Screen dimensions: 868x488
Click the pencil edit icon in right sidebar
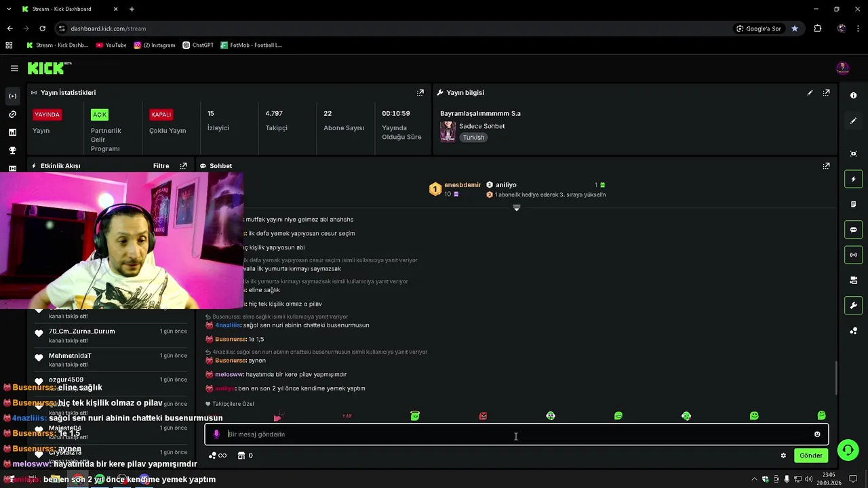coord(854,121)
